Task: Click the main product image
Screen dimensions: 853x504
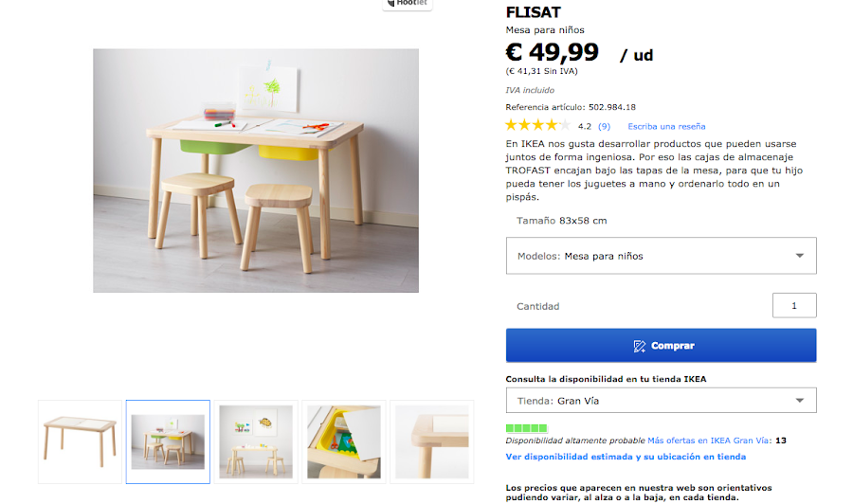Action: pyautogui.click(x=256, y=171)
